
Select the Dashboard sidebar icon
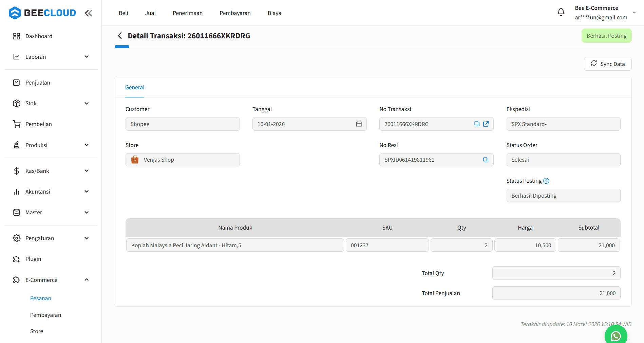pyautogui.click(x=17, y=36)
